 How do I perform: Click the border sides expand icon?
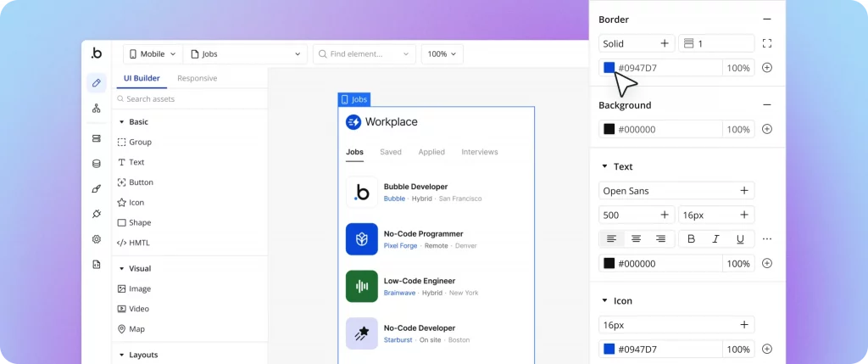(x=766, y=43)
